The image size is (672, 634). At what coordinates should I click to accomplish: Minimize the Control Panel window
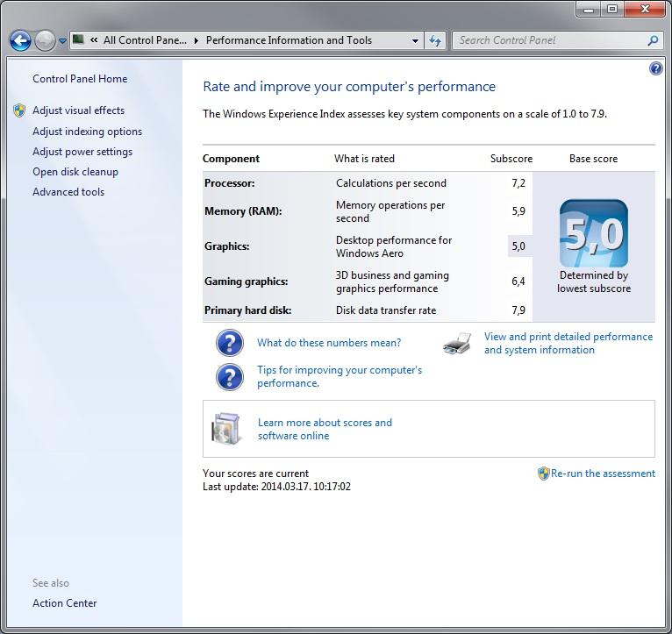589,10
